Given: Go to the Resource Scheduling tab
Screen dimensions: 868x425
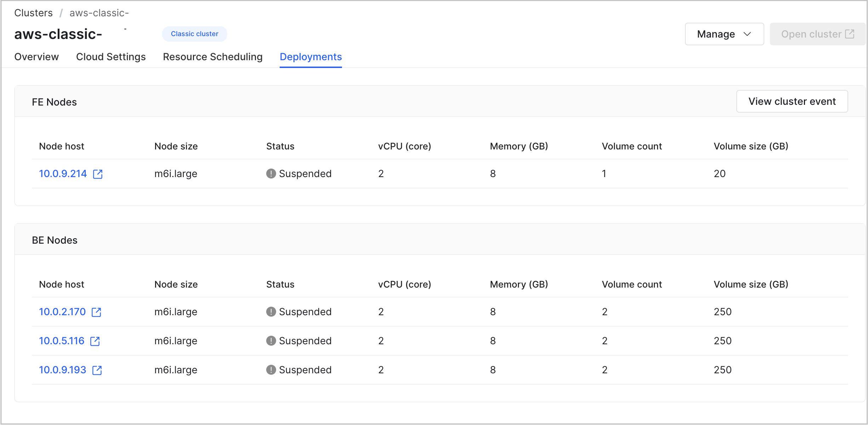Looking at the screenshot, I should click(213, 57).
